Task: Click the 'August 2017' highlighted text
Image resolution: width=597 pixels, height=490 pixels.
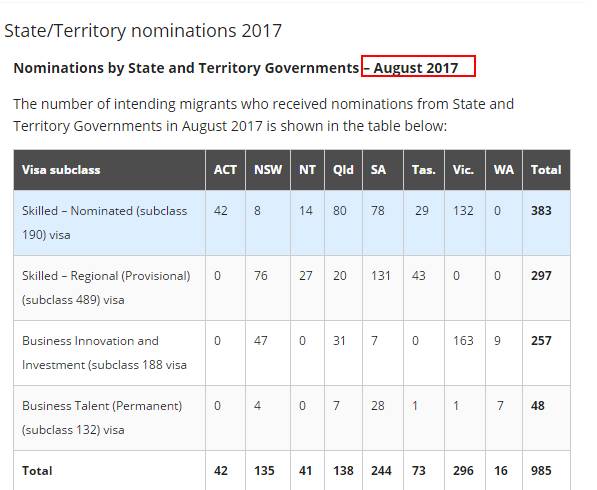Action: (415, 68)
